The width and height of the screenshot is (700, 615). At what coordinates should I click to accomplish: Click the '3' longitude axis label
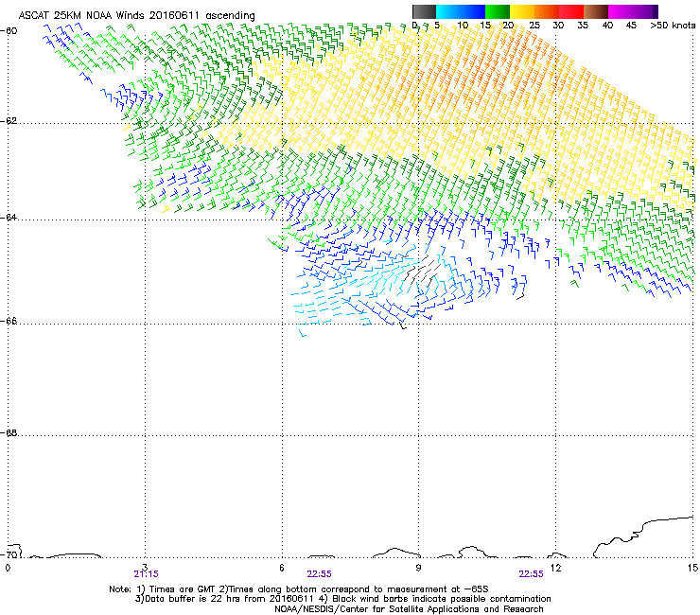[x=145, y=568]
